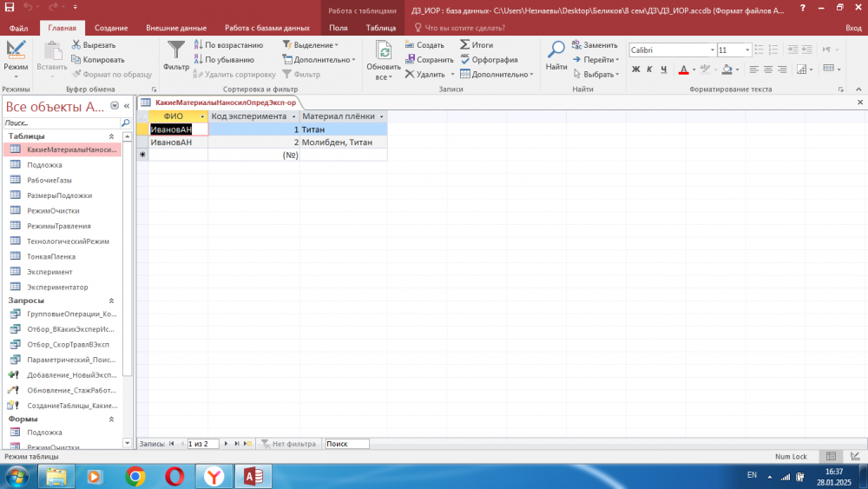Sort ascending with По возрастанию
Viewport: 868px width, 489px height.
227,44
